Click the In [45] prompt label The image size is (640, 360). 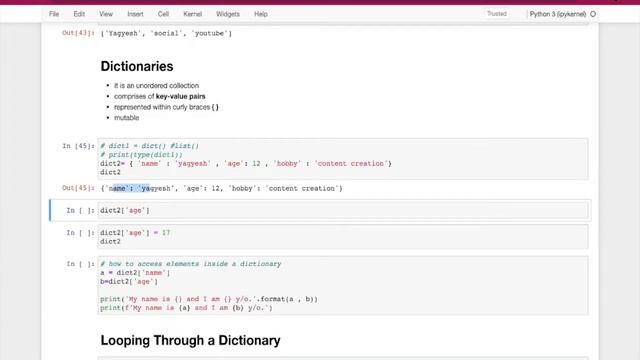coord(78,146)
